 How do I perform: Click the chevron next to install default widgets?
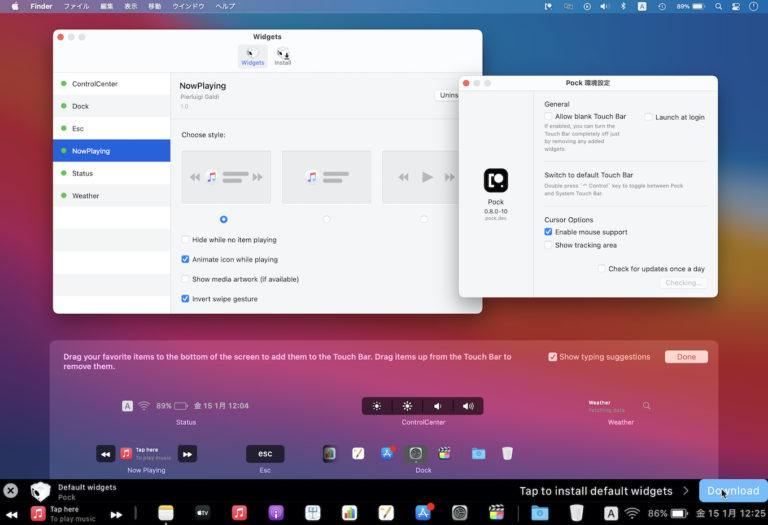[686, 491]
